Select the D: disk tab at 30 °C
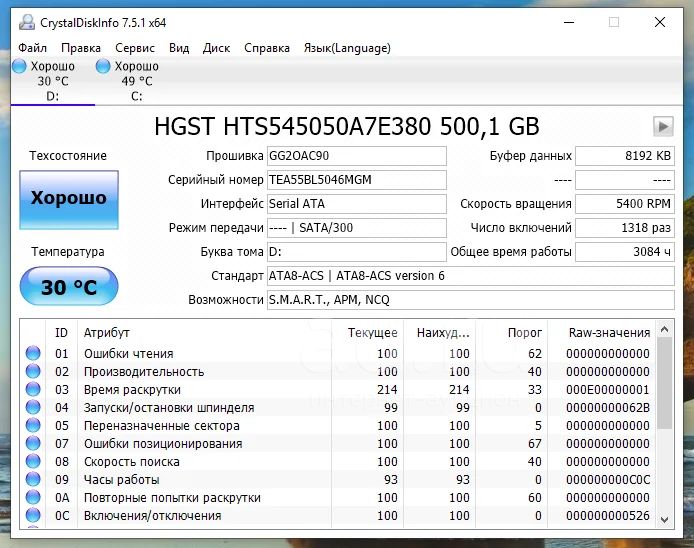Screen dimensions: 694x548 (x=53, y=81)
